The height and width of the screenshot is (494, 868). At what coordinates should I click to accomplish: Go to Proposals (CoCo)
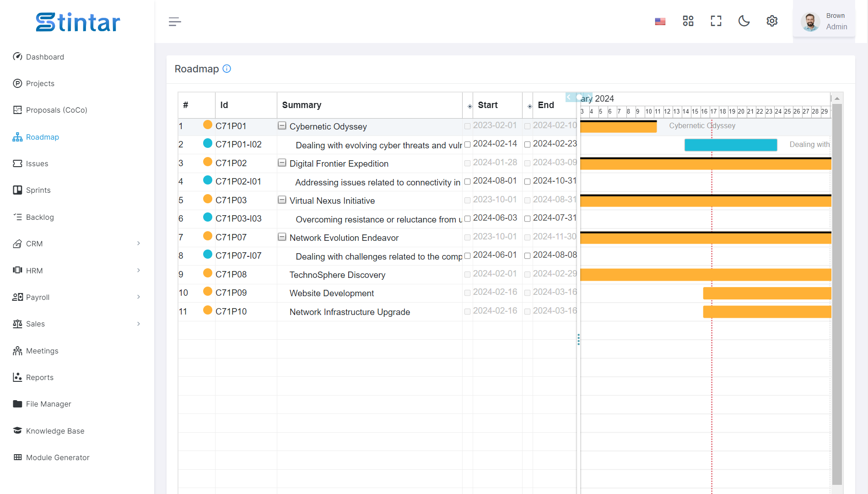pos(50,110)
